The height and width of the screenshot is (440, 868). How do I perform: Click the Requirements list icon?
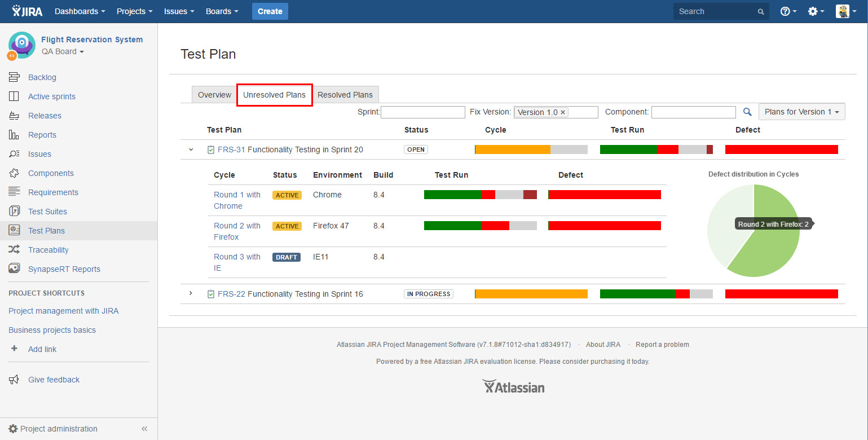click(14, 192)
